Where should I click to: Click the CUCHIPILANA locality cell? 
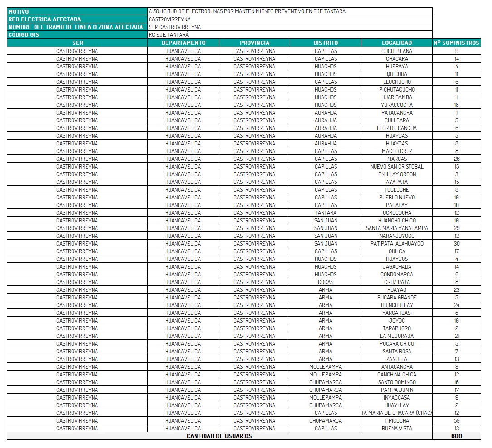(397, 51)
